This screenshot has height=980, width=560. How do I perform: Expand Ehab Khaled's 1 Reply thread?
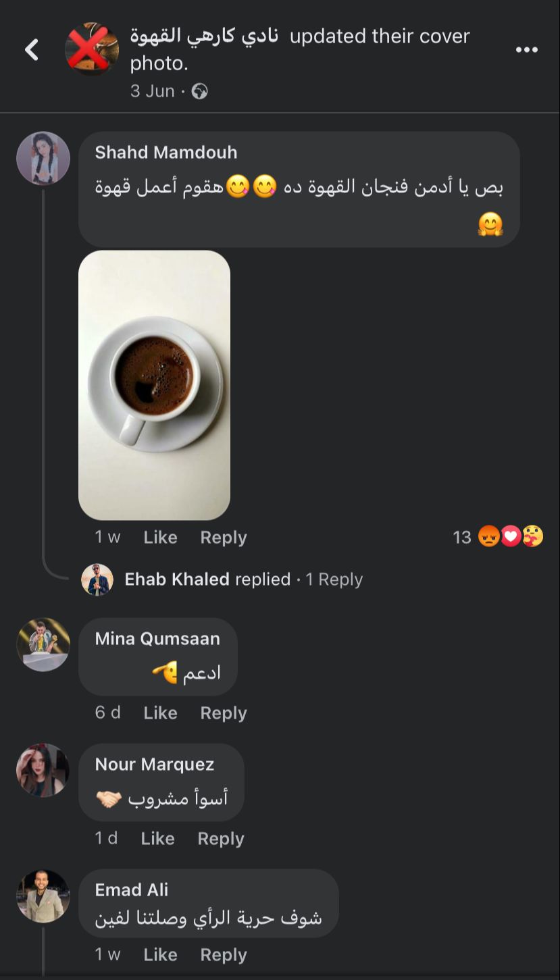click(x=334, y=579)
